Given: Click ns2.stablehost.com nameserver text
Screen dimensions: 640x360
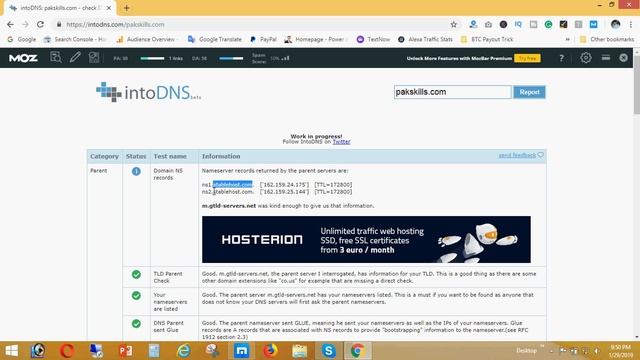Looking at the screenshot, I should pyautogui.click(x=227, y=192).
